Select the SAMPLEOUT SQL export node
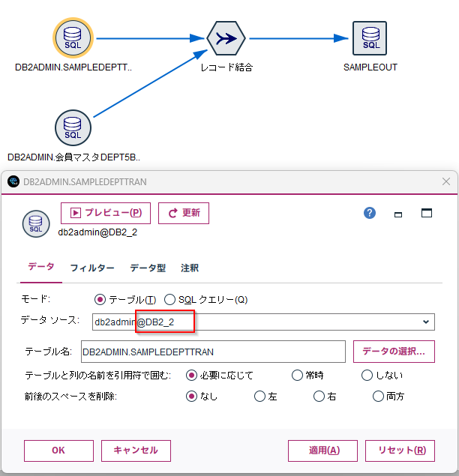This screenshot has height=476, width=459. click(x=370, y=38)
